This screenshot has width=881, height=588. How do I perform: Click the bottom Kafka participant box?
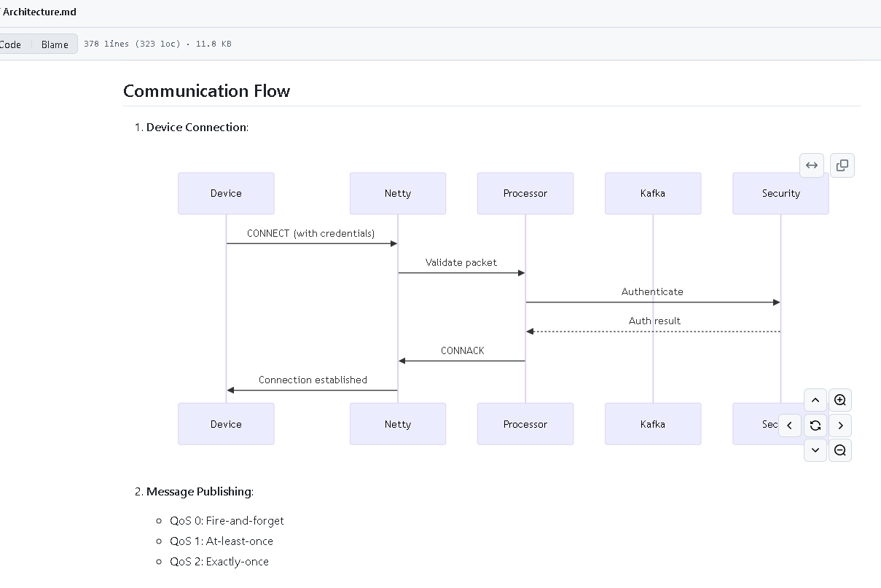point(653,424)
